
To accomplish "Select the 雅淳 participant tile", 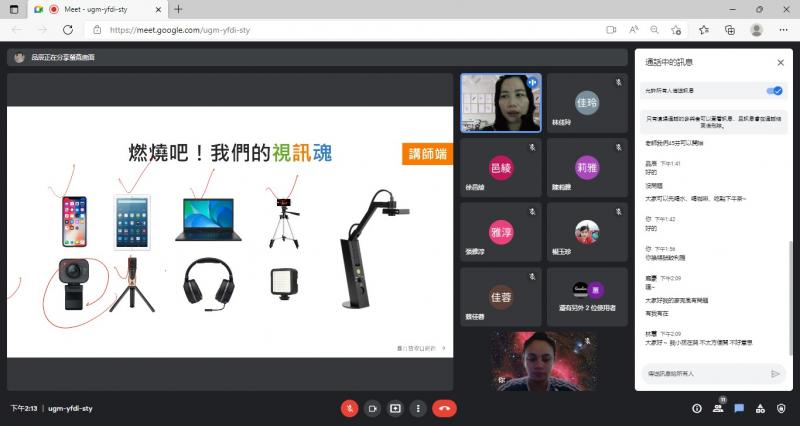I will tap(501, 232).
